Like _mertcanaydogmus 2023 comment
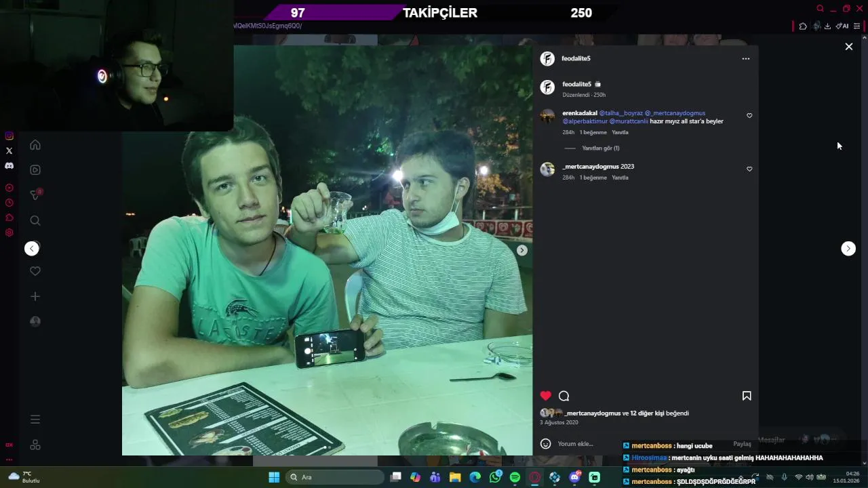The height and width of the screenshot is (488, 868). point(749,169)
